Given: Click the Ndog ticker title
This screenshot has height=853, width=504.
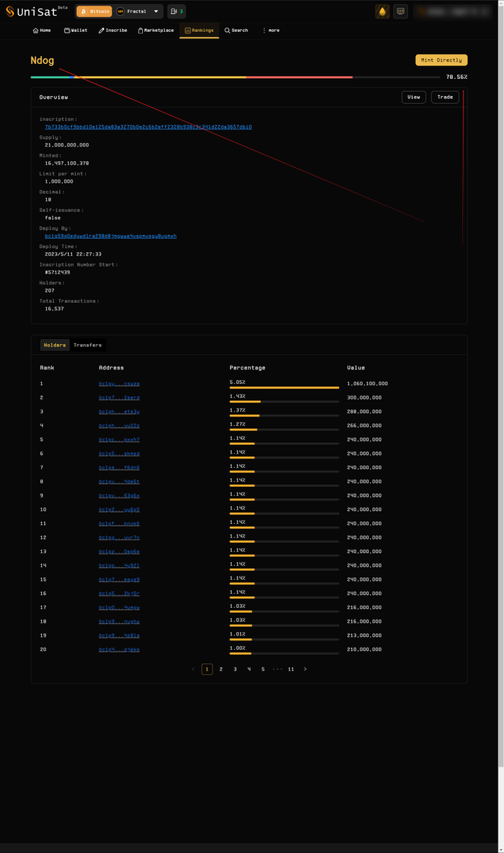Looking at the screenshot, I should pos(42,60).
